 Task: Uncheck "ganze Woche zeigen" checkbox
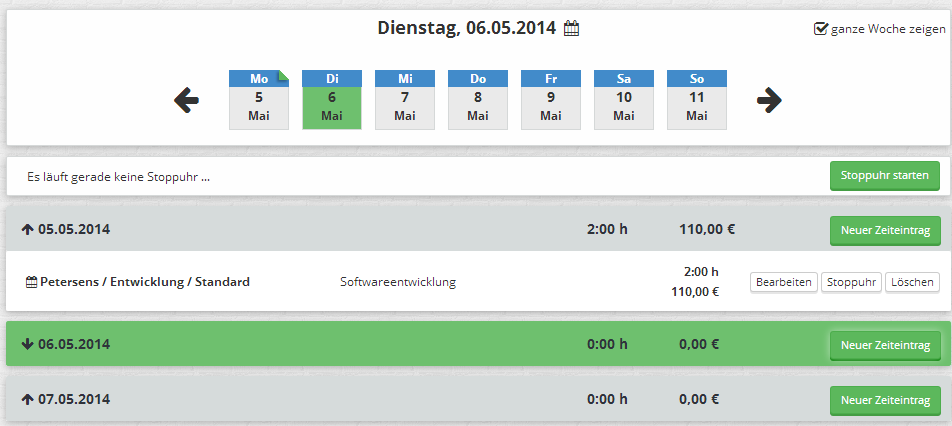click(820, 29)
